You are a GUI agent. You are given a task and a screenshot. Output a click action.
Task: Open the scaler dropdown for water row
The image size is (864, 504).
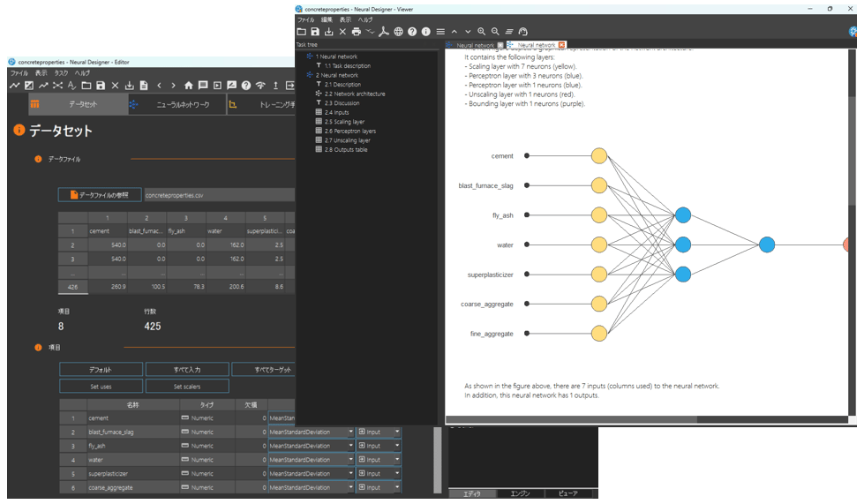point(312,459)
